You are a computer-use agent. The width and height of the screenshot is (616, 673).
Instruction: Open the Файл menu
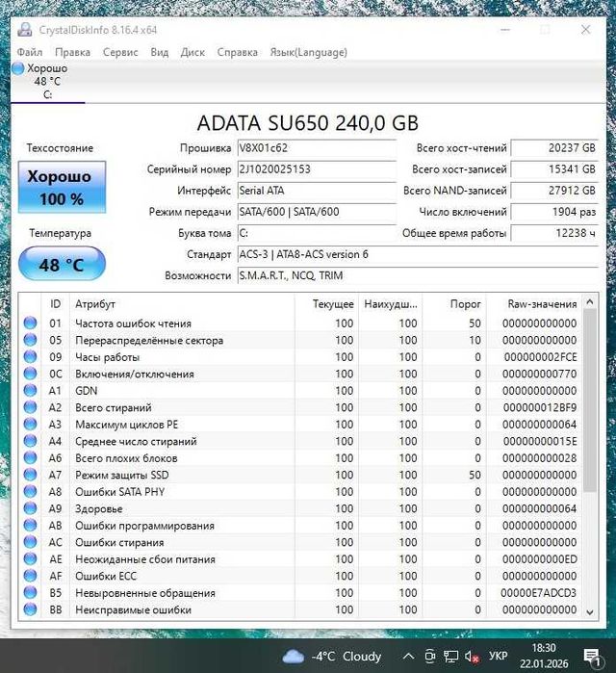click(x=30, y=52)
